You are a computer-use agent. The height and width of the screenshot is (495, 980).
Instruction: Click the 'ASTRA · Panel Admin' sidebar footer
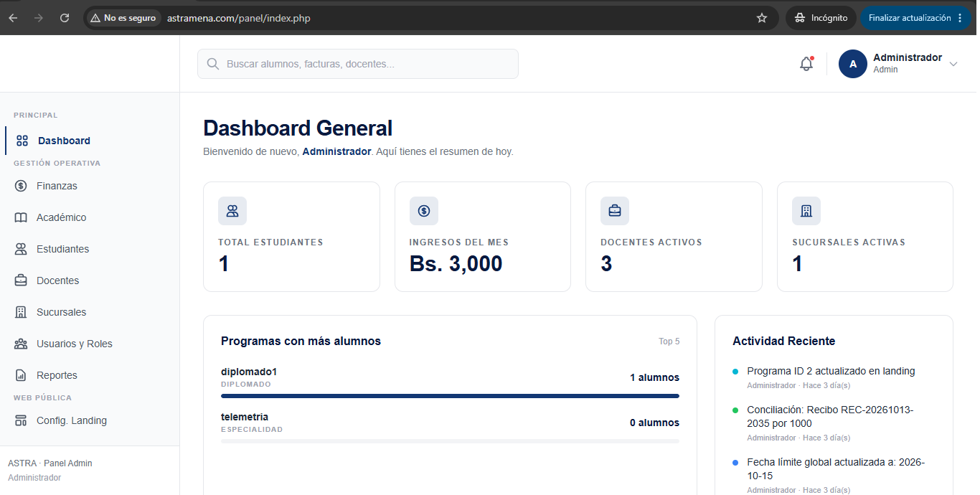(50, 463)
